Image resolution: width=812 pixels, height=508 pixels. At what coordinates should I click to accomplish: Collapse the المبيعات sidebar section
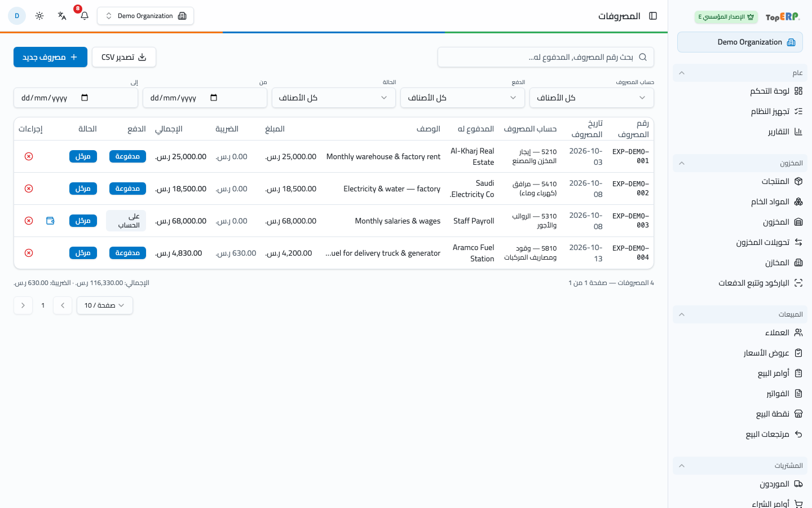point(740,314)
